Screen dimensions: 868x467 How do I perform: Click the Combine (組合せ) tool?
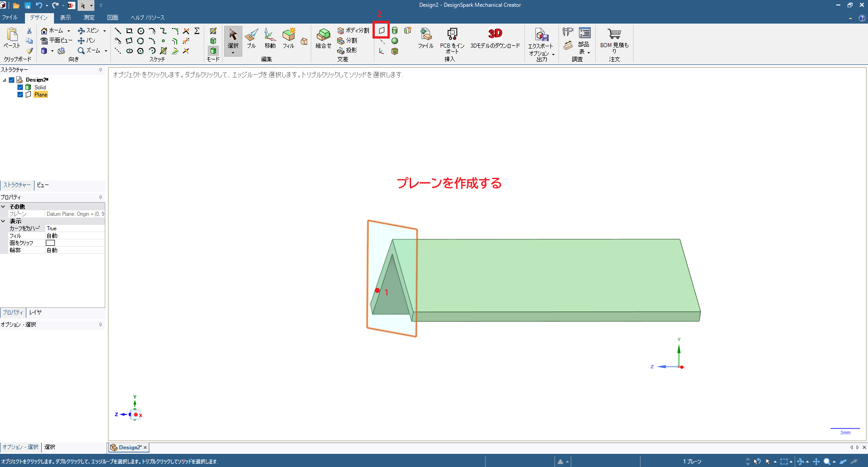[x=324, y=38]
